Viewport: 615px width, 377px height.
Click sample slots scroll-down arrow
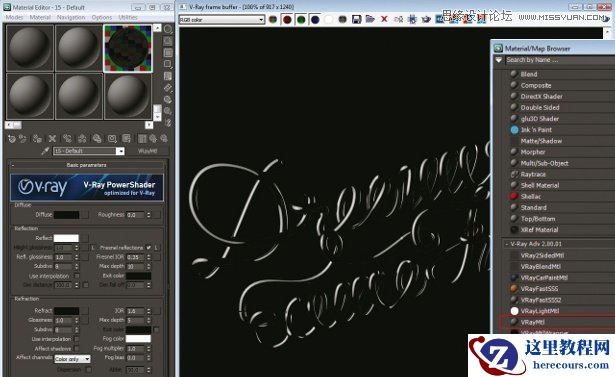[157, 117]
